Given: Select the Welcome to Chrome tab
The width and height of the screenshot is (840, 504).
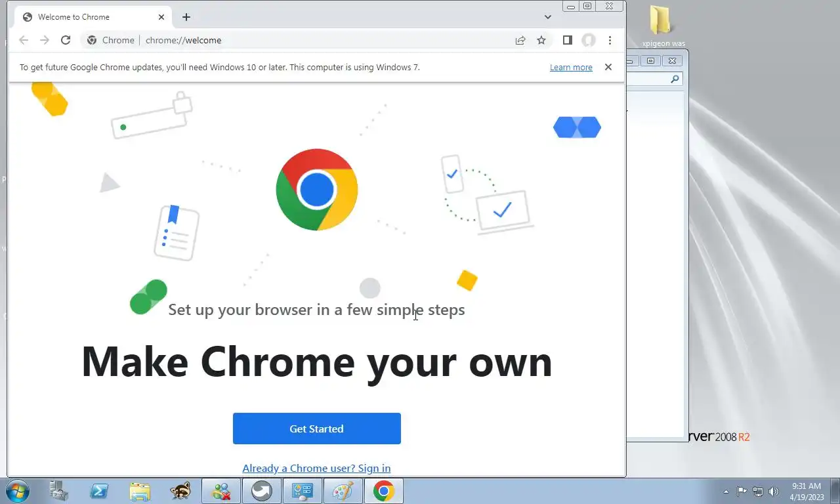Looking at the screenshot, I should pos(93,17).
